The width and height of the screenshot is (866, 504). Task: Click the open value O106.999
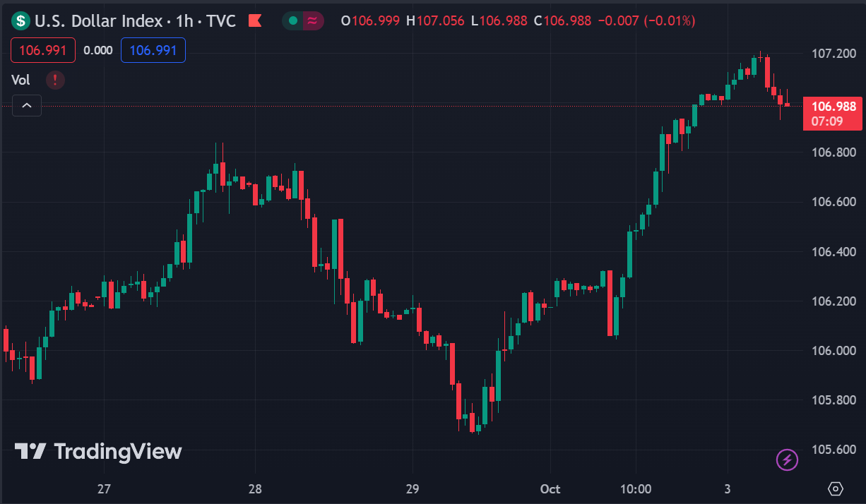pos(372,20)
